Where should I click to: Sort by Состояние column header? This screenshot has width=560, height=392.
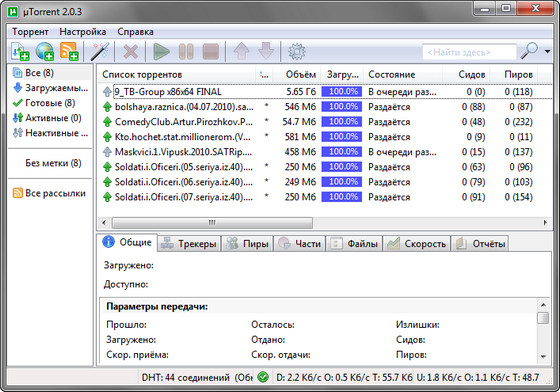pos(403,75)
